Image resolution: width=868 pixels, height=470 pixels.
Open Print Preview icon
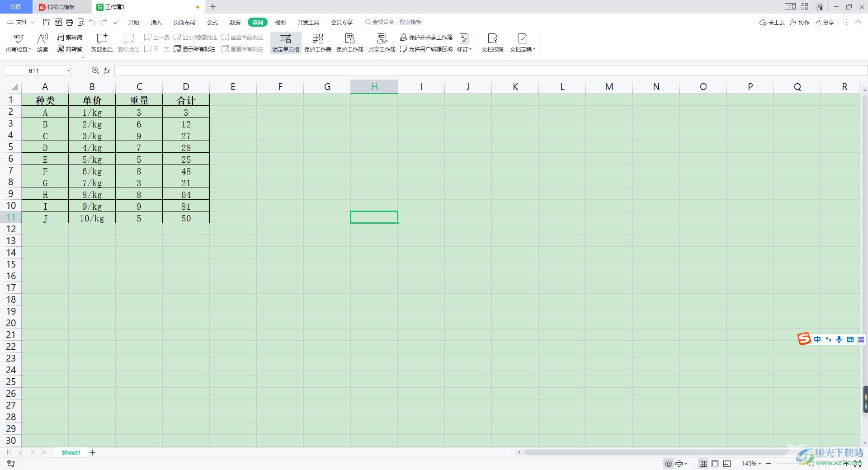[x=81, y=22]
